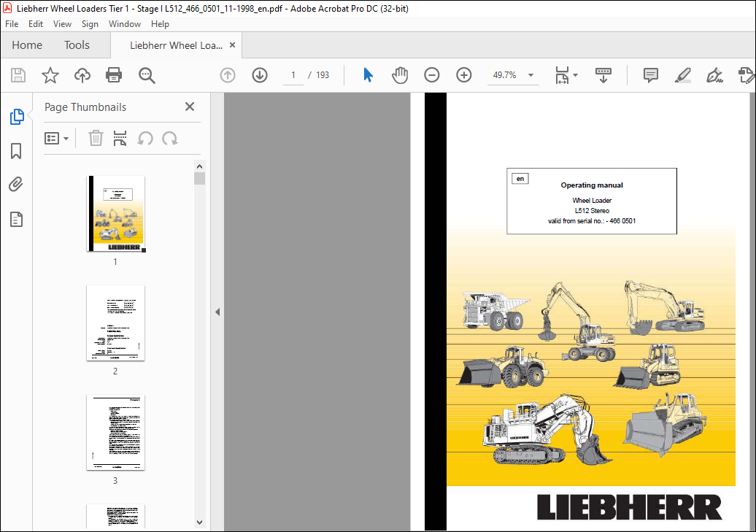The width and height of the screenshot is (756, 532).
Task: Activate the Hand pan tool
Action: 400,75
